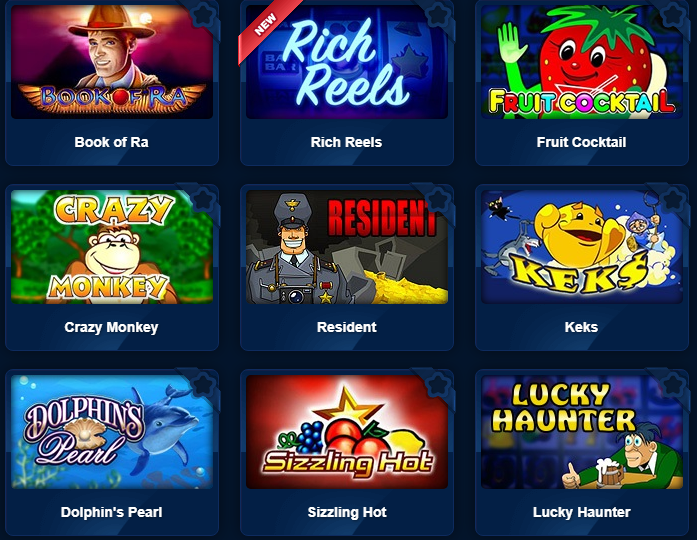Click the star icon on Resident card
697x540 pixels.
tap(439, 200)
